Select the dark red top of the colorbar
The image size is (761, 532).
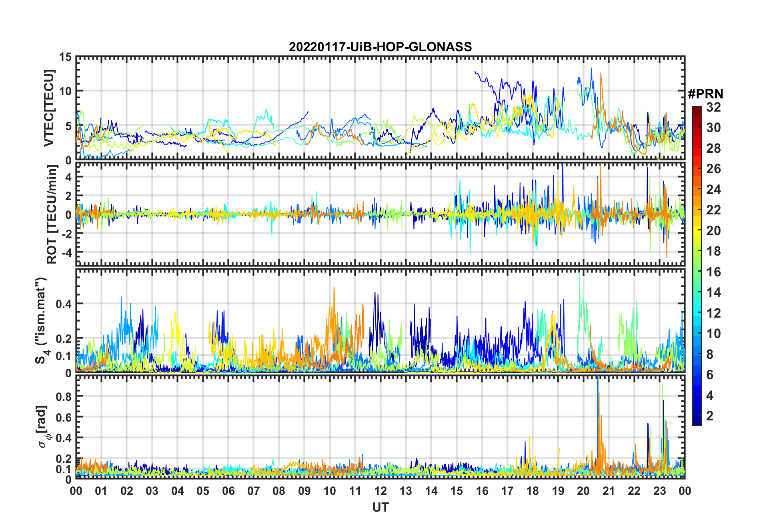(x=697, y=110)
